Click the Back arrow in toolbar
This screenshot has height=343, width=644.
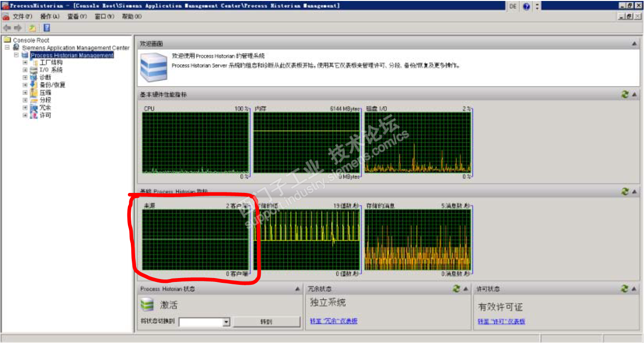point(7,28)
